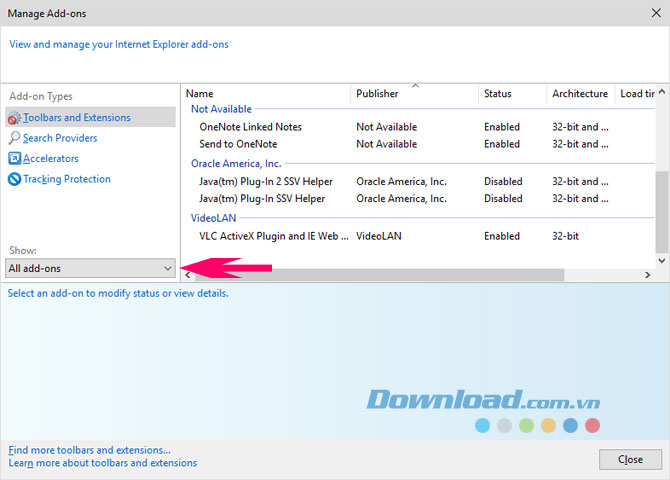Click 32-bit architecture cell of VLC row

point(565,236)
